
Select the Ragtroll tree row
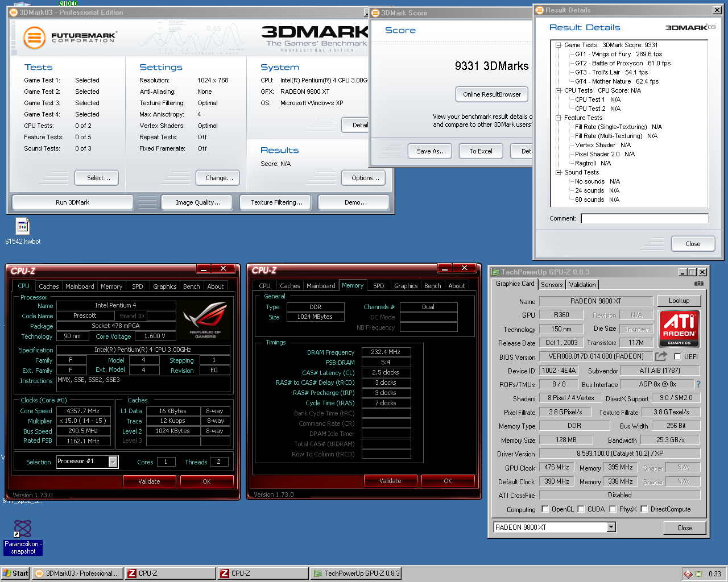(x=593, y=163)
